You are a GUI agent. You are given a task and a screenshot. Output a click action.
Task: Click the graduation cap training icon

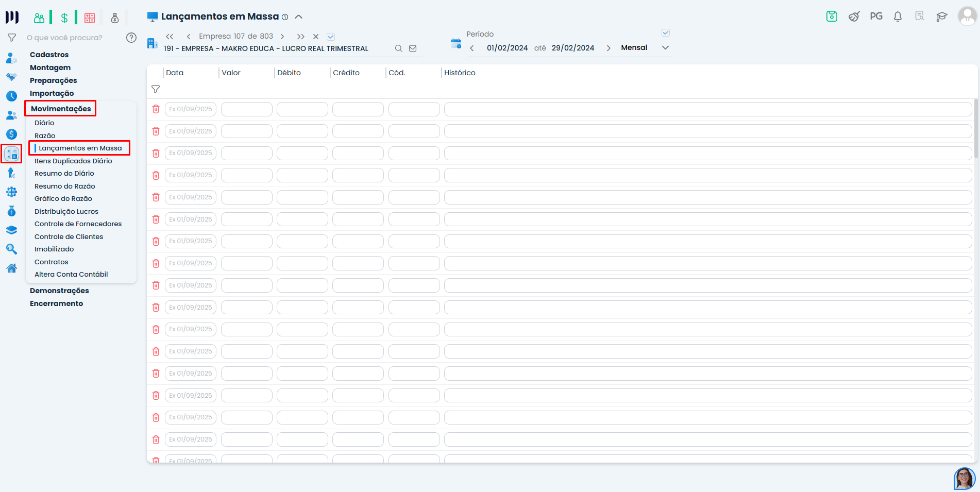pos(942,16)
